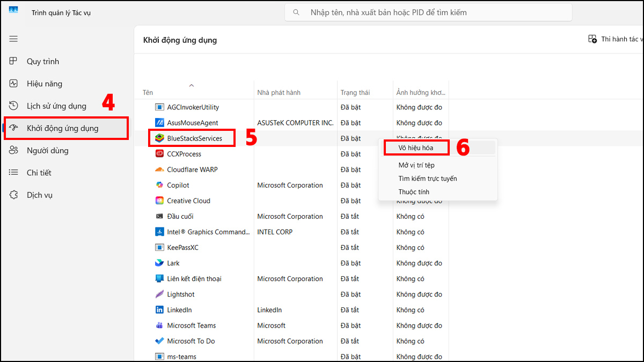Sort by the Tên column header
The width and height of the screenshot is (644, 362).
(148, 93)
